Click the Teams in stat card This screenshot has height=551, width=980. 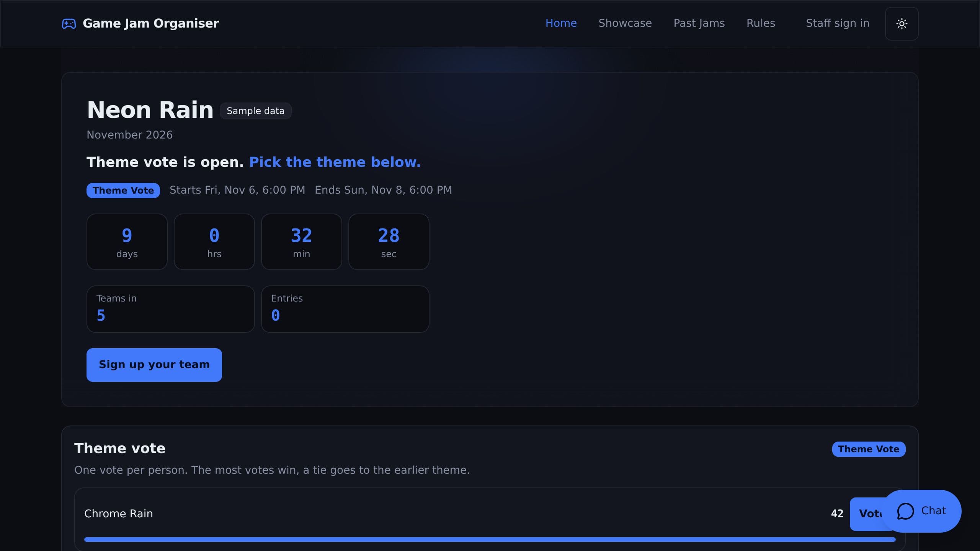pos(170,309)
